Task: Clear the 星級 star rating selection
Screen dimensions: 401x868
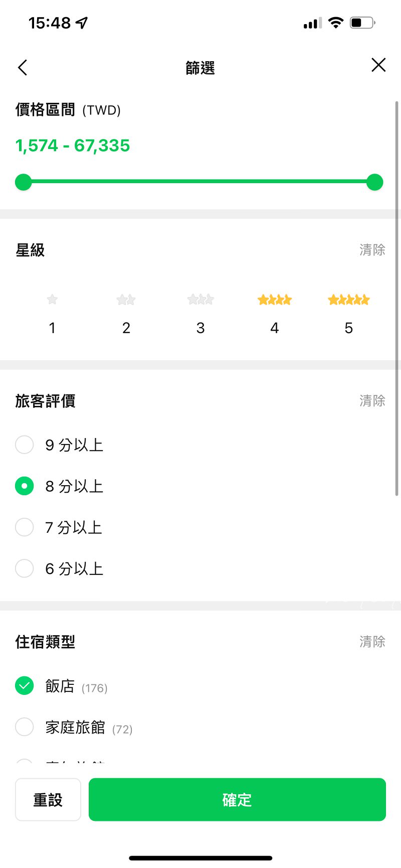Action: tap(372, 250)
